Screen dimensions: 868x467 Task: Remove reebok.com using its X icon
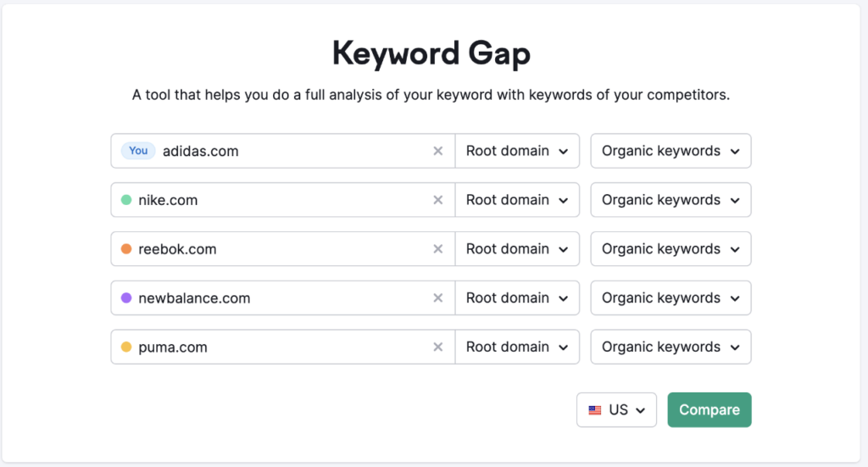[x=438, y=249]
